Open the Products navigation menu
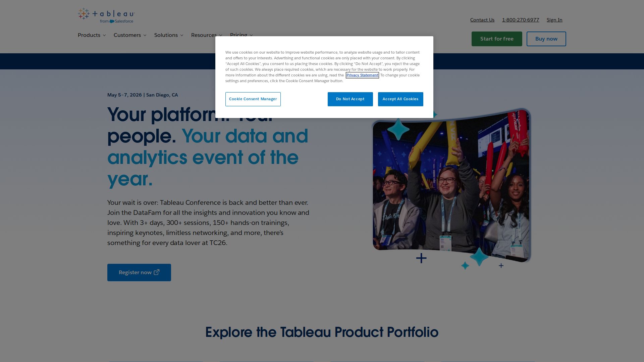644x362 pixels. coord(89,35)
